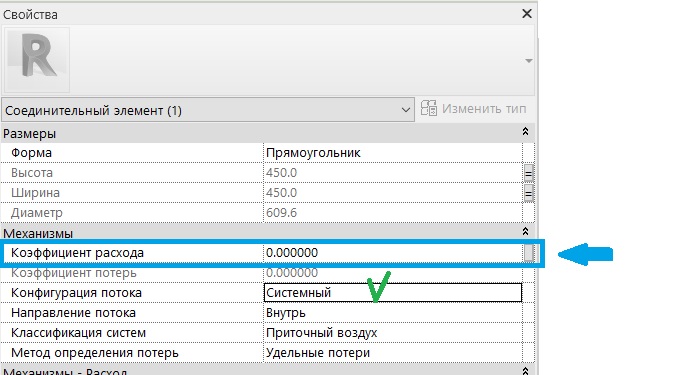The width and height of the screenshot is (679, 375).
Task: Close the Свойства panel
Action: pos(527,14)
